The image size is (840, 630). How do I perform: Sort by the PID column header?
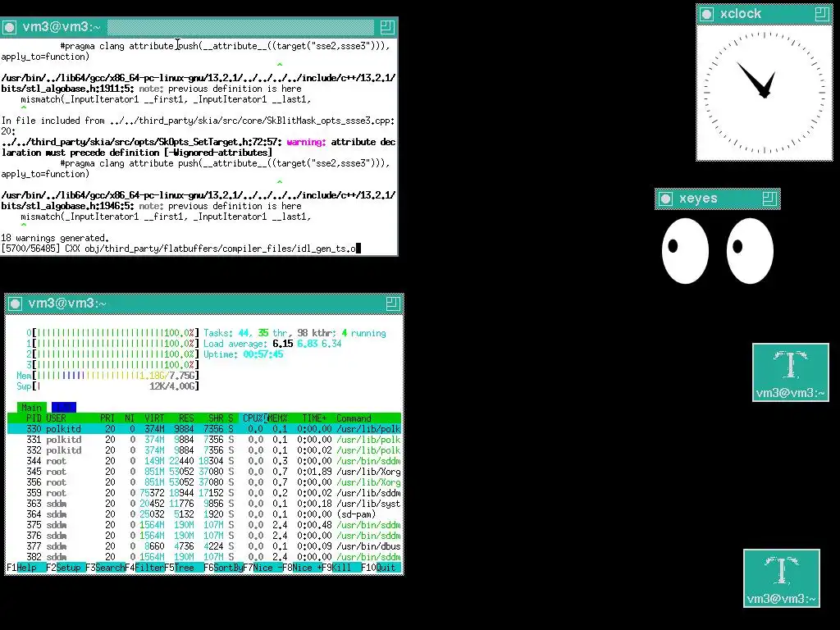point(33,418)
